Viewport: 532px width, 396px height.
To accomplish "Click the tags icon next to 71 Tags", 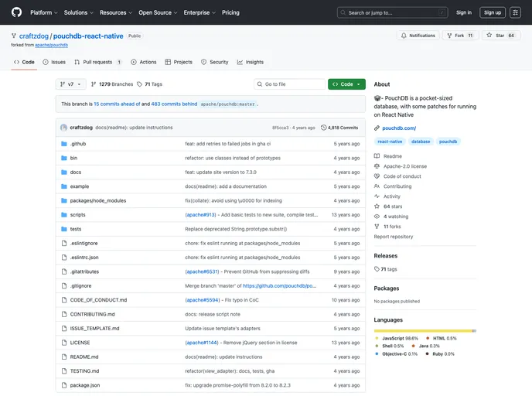I will (139, 84).
